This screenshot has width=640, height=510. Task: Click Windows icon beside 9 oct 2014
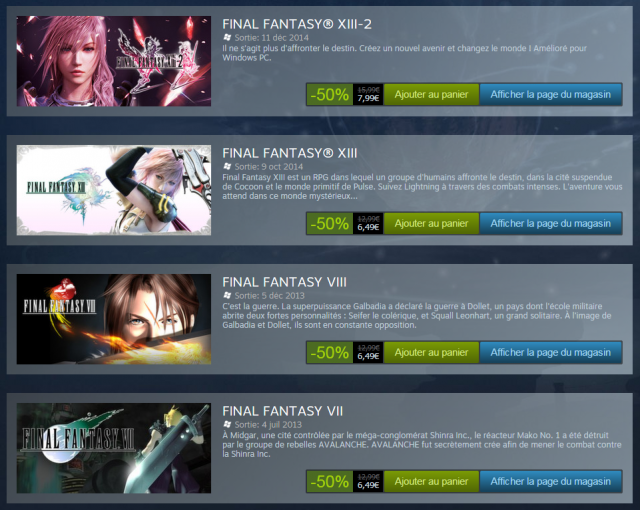(x=227, y=166)
